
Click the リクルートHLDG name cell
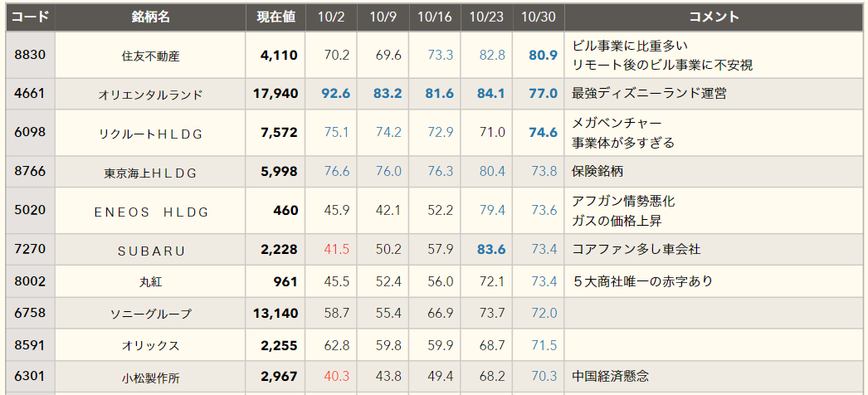pos(150,134)
